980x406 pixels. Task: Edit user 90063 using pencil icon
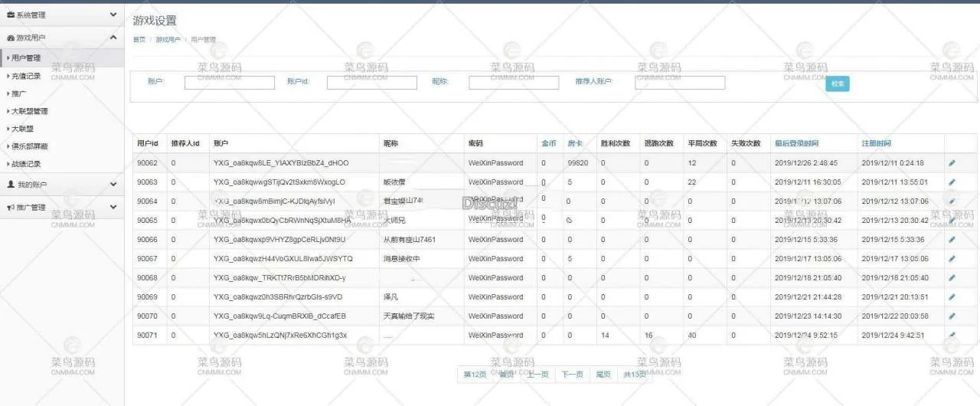coord(952,182)
